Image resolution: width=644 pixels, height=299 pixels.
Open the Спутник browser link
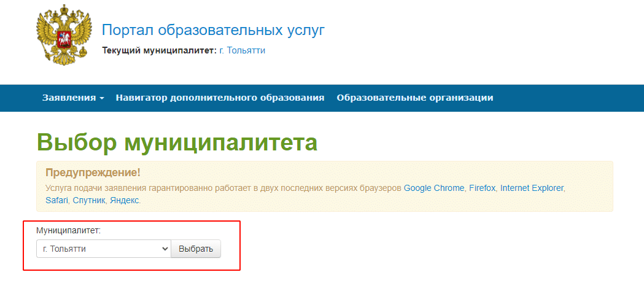pyautogui.click(x=89, y=200)
